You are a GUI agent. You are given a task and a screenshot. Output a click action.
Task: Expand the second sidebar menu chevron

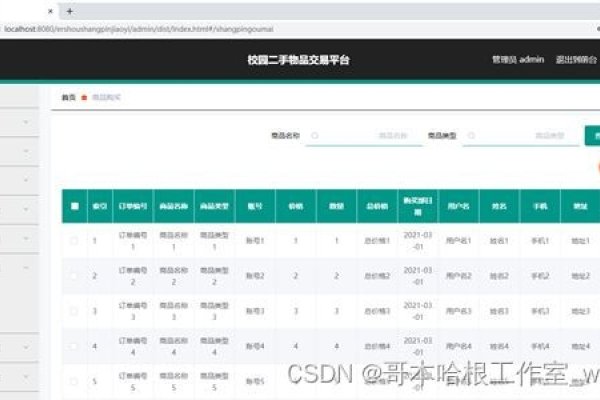pyautogui.click(x=26, y=151)
